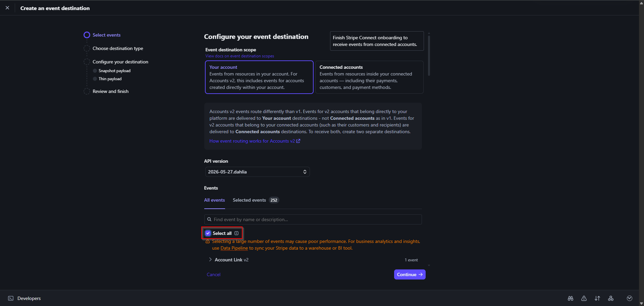This screenshot has width=644, height=306.
Task: Click the Finish Stripe Connect onboarding notice
Action: coord(377,41)
